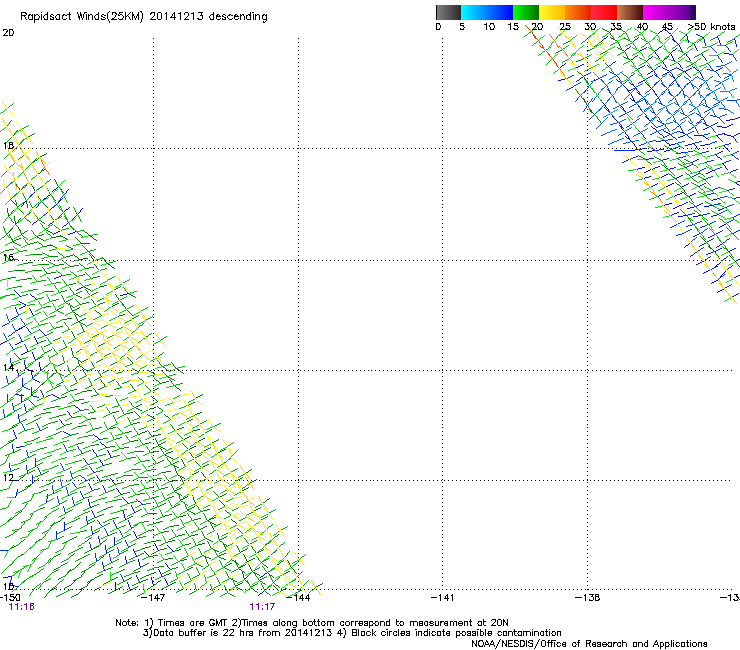The image size is (740, 650).
Task: Click the longitude label -138
Action: (587, 598)
